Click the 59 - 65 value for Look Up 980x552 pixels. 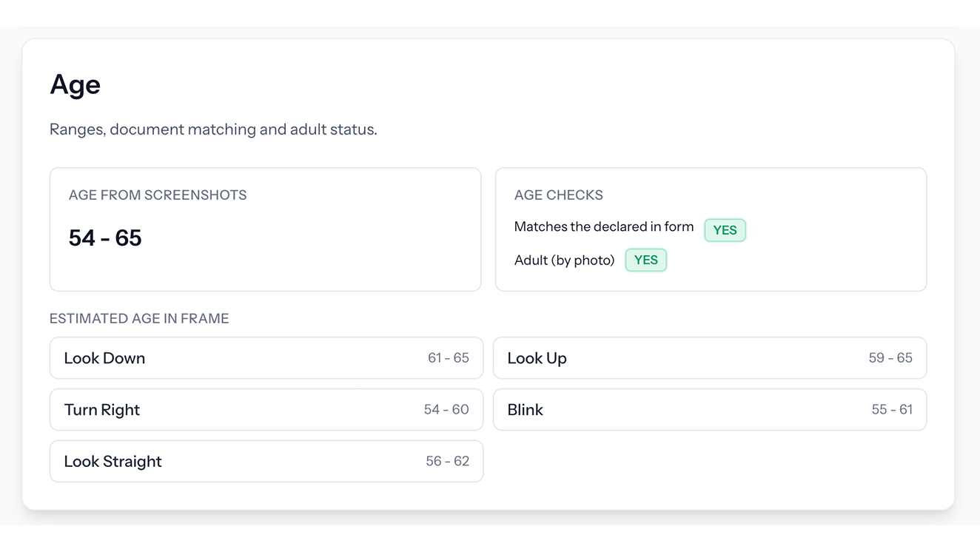pyautogui.click(x=890, y=358)
